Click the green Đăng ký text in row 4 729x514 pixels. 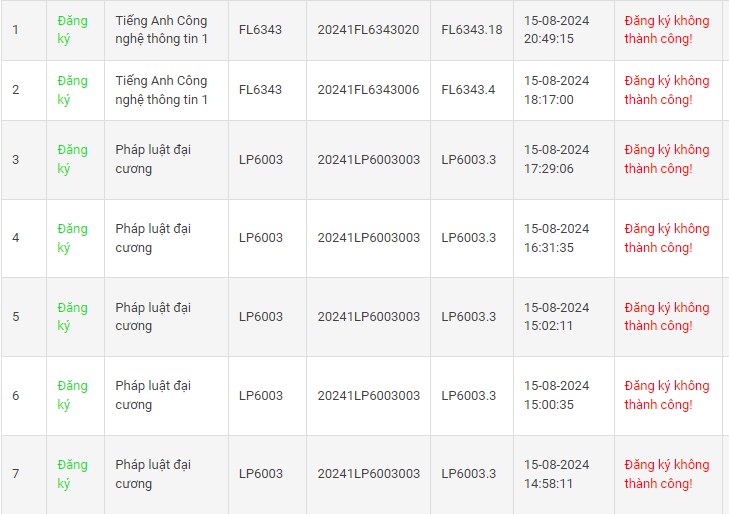[72, 238]
